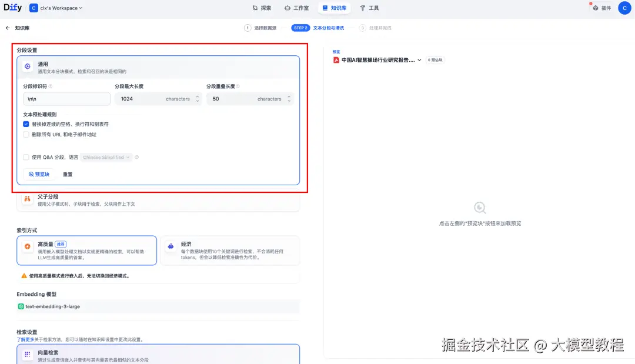Viewport: 635px width, 364px height.
Task: Enable 使用 Q&A 分段 option
Action: [26, 157]
